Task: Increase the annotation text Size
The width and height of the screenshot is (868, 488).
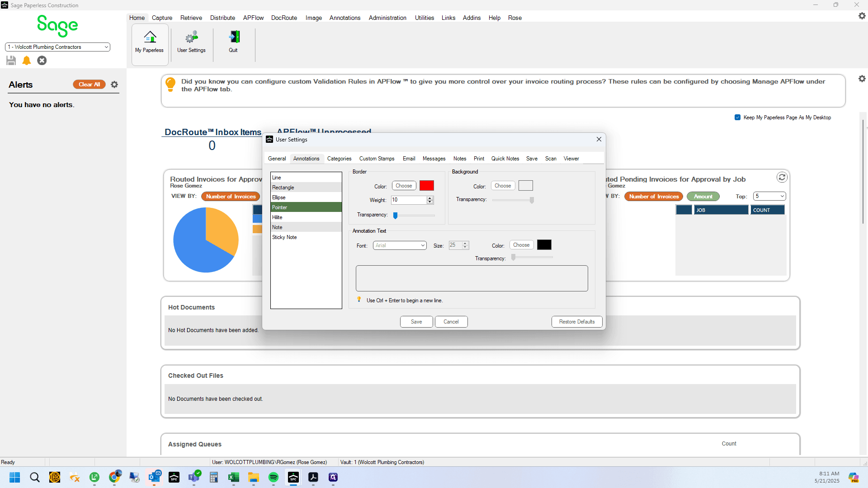Action: click(x=465, y=243)
